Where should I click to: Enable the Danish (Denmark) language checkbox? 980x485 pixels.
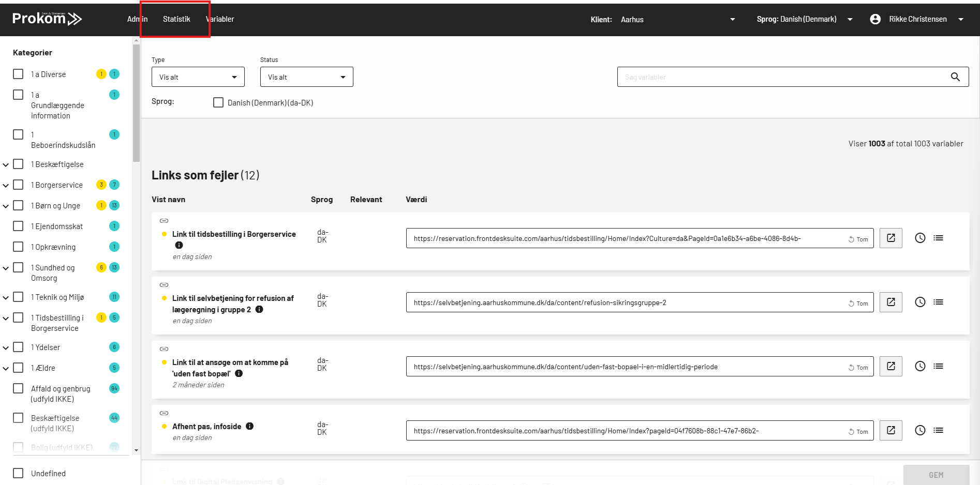point(218,102)
